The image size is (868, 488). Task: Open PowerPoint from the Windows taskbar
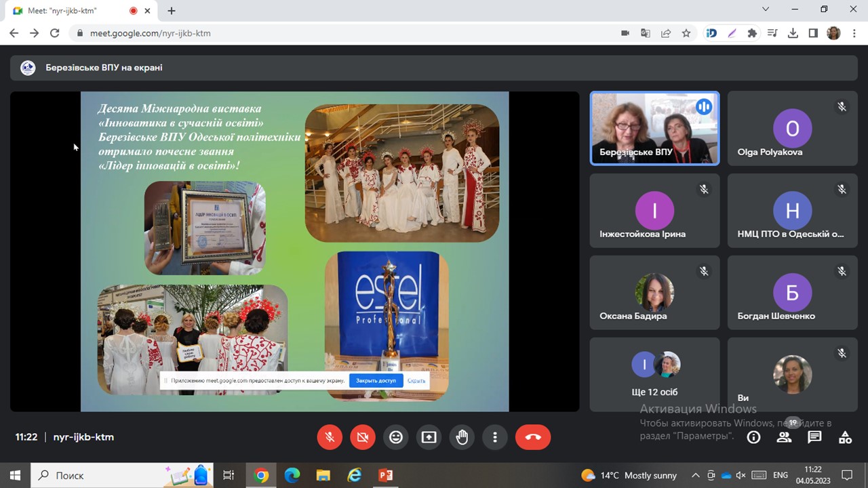385,475
